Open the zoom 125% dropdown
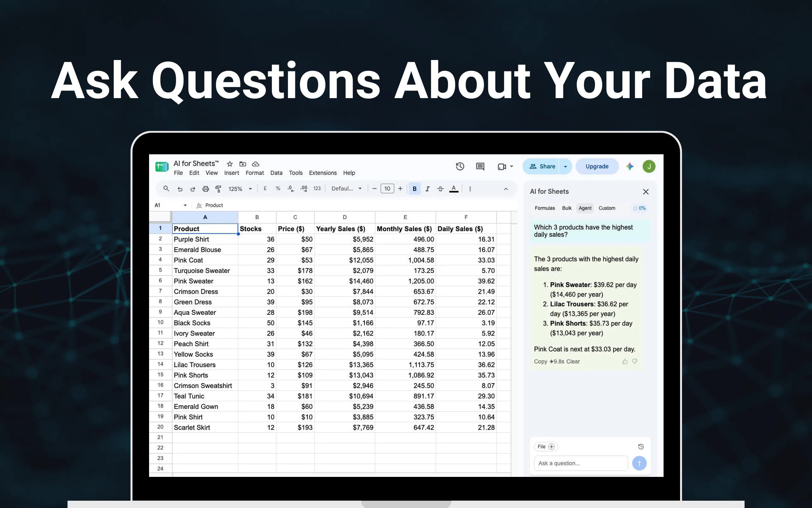 (240, 189)
